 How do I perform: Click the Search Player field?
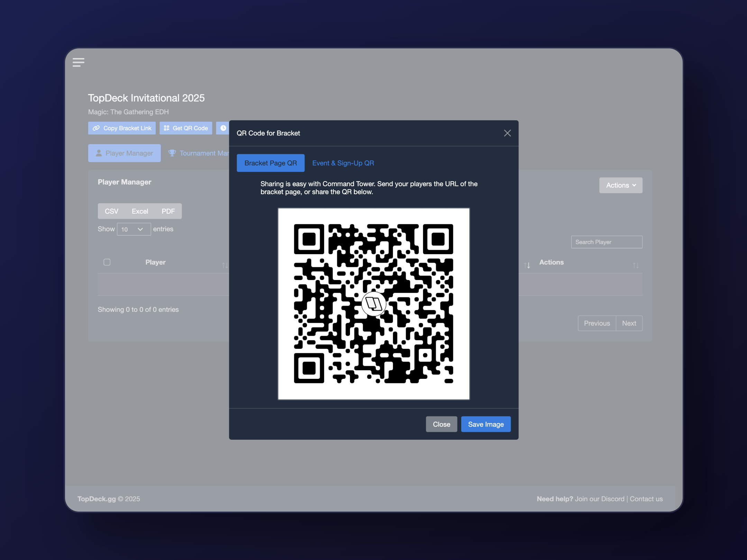[606, 242]
